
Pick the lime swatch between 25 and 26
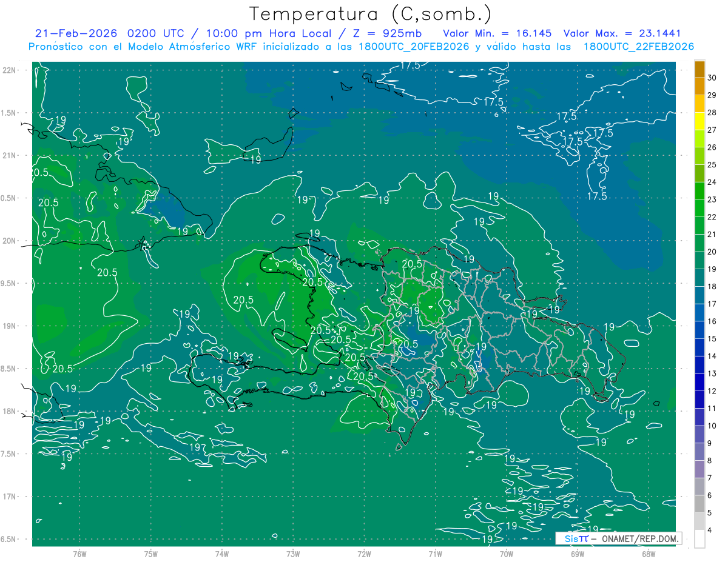[x=699, y=156]
